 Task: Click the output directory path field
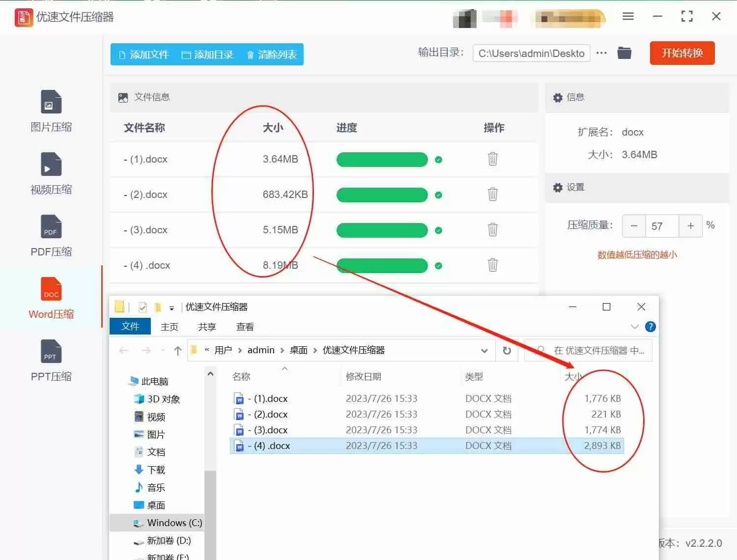tap(531, 53)
